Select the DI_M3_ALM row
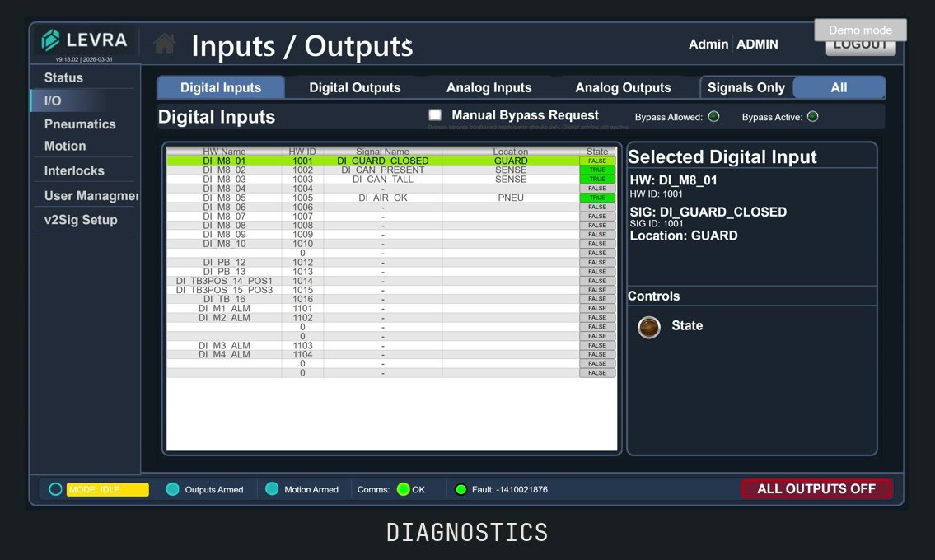The width and height of the screenshot is (935, 560). click(x=391, y=345)
